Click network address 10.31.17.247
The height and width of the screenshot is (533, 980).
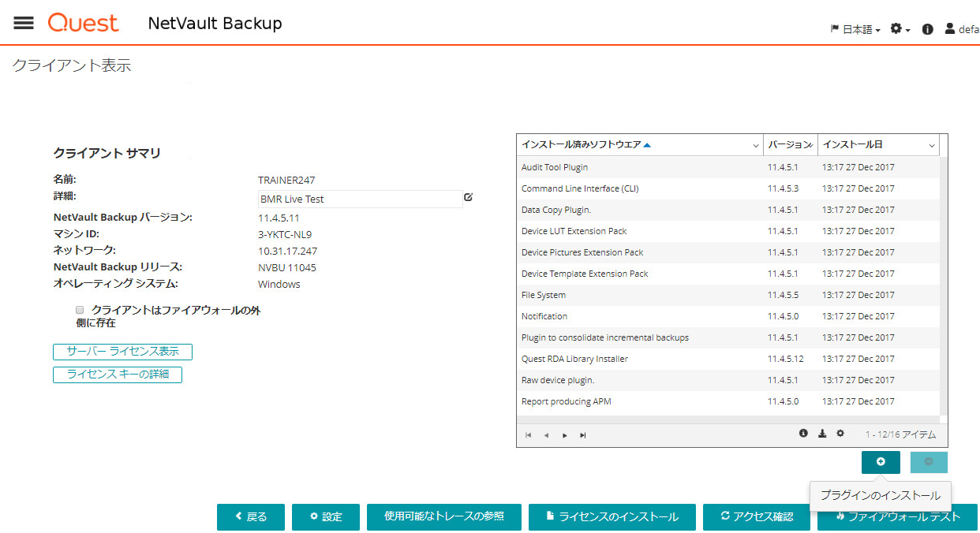point(288,251)
